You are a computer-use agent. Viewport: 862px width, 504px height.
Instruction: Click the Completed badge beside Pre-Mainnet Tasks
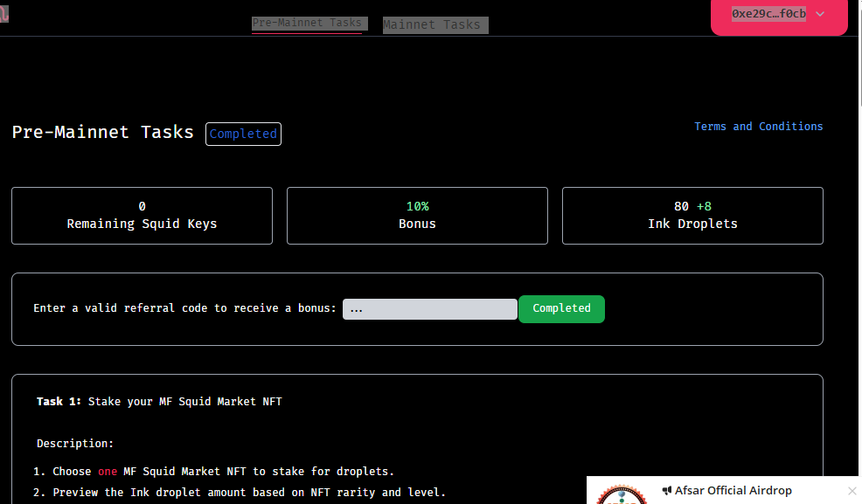click(243, 134)
